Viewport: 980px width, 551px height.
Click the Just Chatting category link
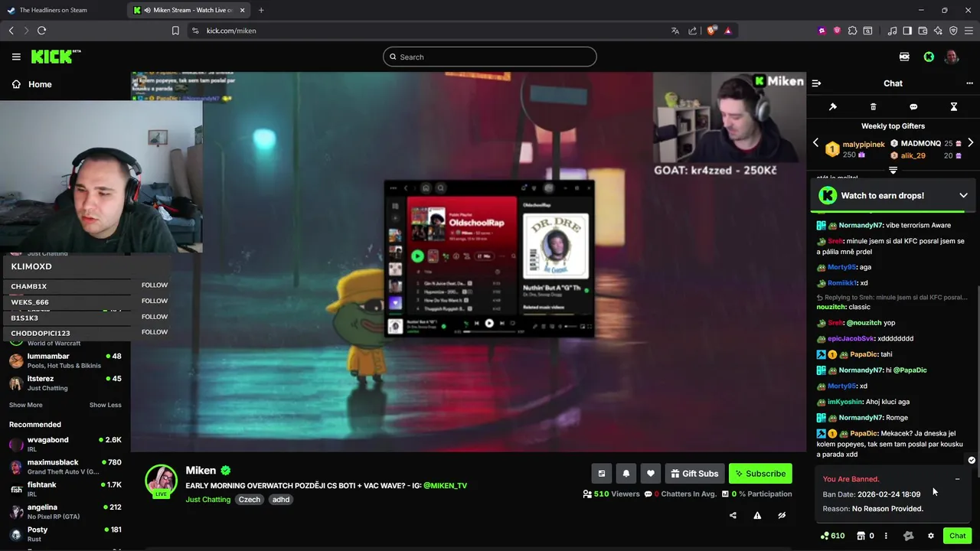pyautogui.click(x=207, y=500)
